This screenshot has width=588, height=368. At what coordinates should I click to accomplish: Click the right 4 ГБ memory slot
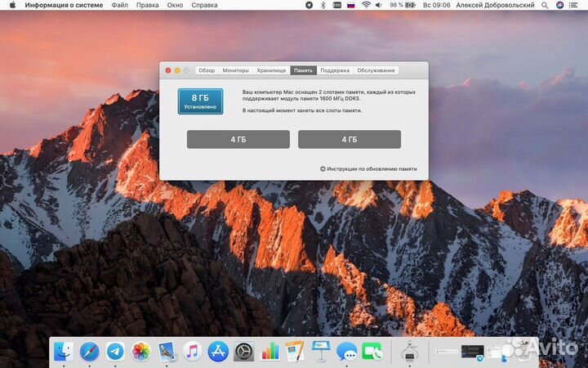point(350,139)
